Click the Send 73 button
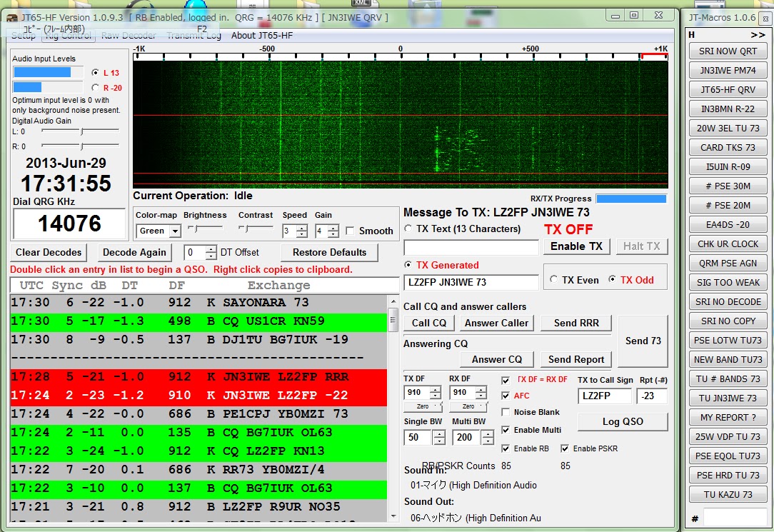Viewport: 774px width, 532px height. pos(643,341)
